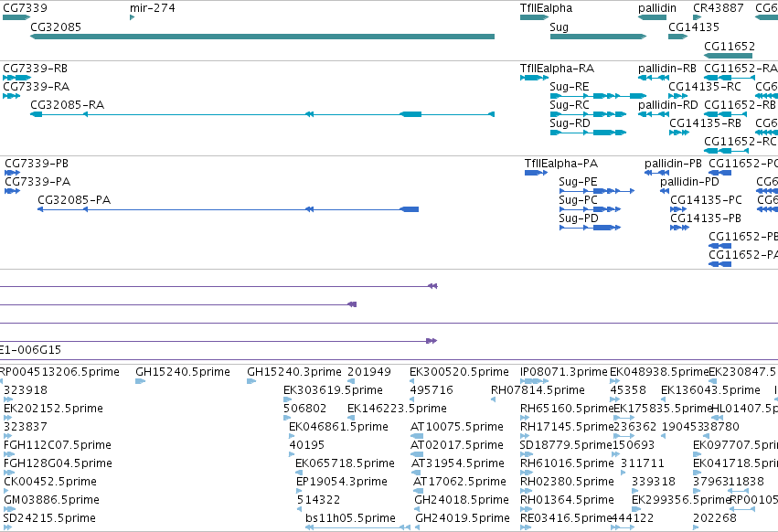Click the CG11652-RB transcript
Screen dimensions: 778x532
click(725, 114)
